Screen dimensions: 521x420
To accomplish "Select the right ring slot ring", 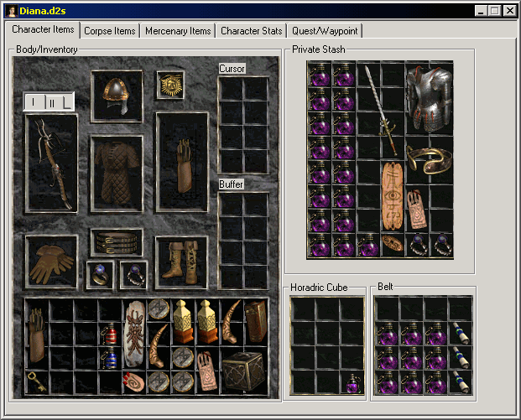I will pyautogui.click(x=133, y=275).
